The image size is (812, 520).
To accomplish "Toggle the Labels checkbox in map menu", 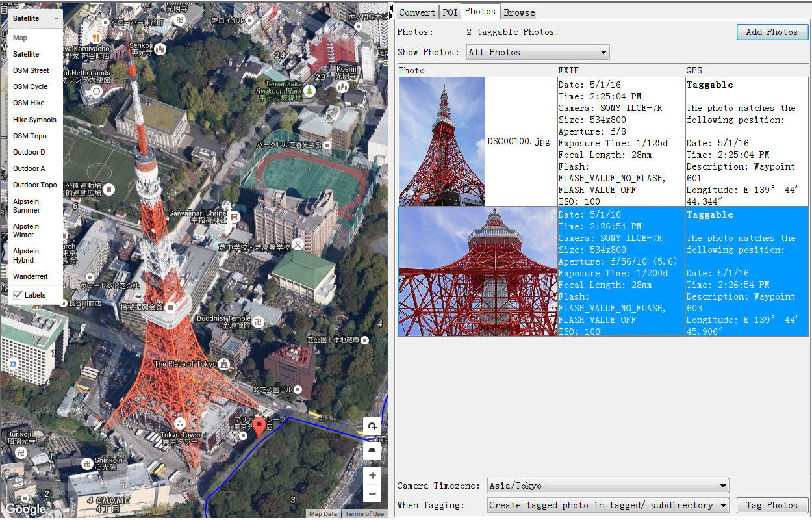I will point(18,295).
